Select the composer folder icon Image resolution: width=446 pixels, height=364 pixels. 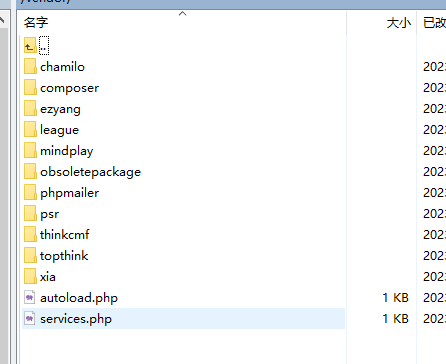tap(30, 87)
